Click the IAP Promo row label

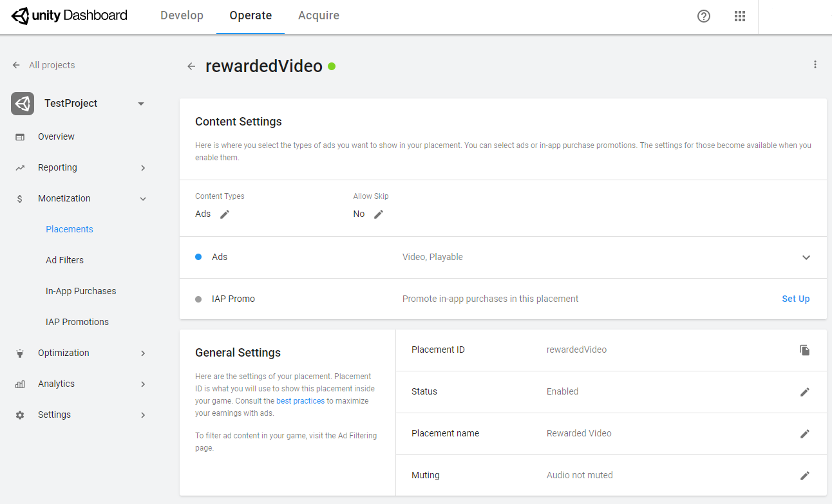pyautogui.click(x=233, y=299)
